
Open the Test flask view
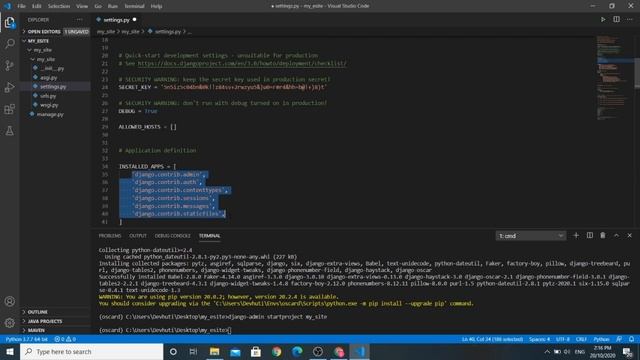9,131
